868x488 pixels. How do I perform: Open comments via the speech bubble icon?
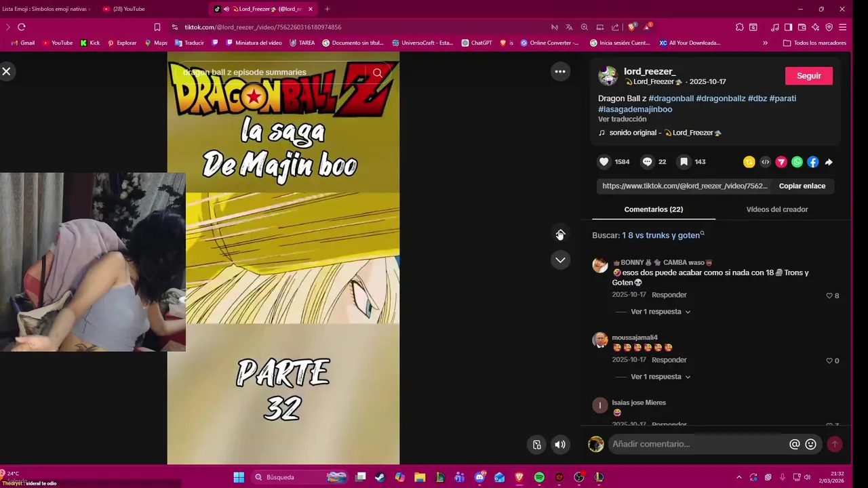click(x=647, y=162)
